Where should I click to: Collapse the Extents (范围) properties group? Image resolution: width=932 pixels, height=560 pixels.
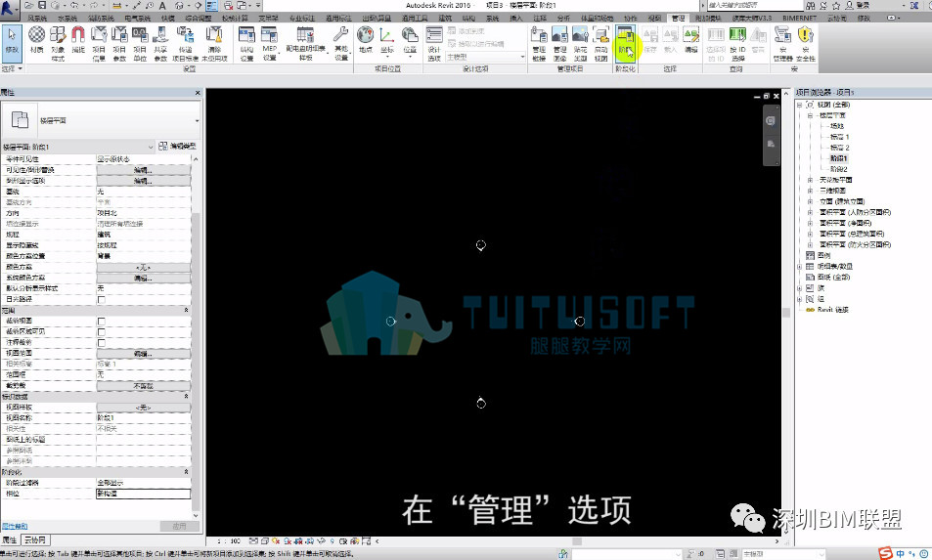[x=186, y=310]
